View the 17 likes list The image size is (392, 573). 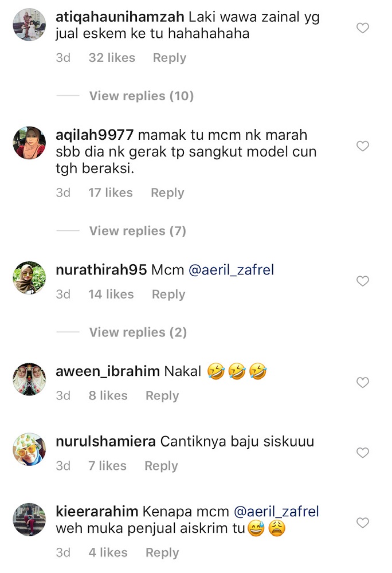point(111,193)
